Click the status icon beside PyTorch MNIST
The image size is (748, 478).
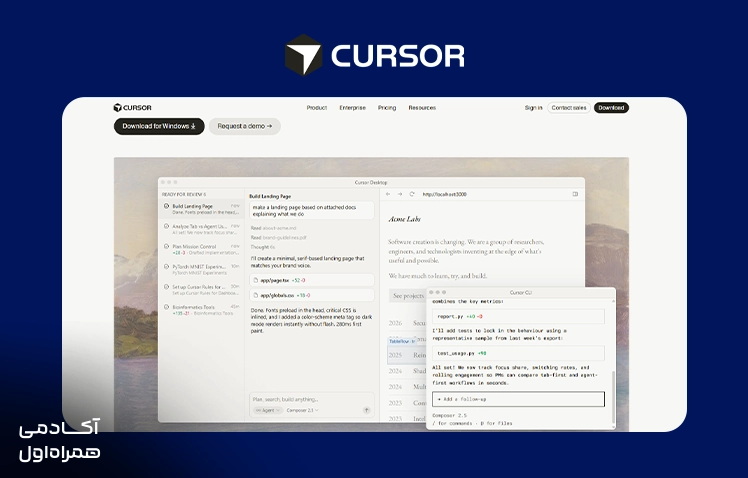[x=166, y=266]
